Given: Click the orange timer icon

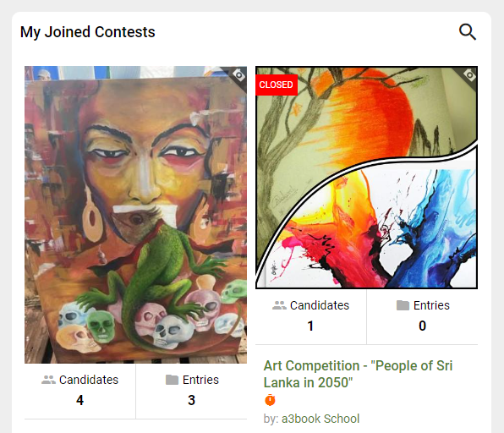Looking at the screenshot, I should (x=270, y=400).
